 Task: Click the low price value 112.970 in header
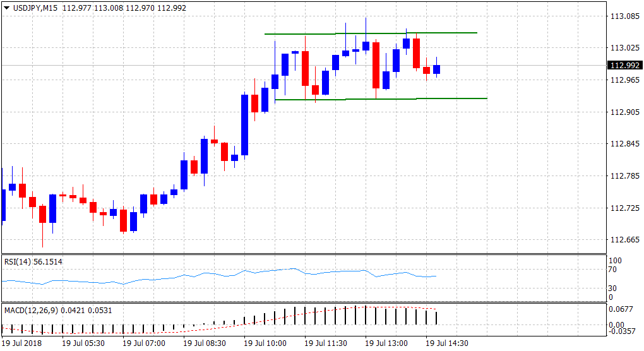tap(140, 8)
